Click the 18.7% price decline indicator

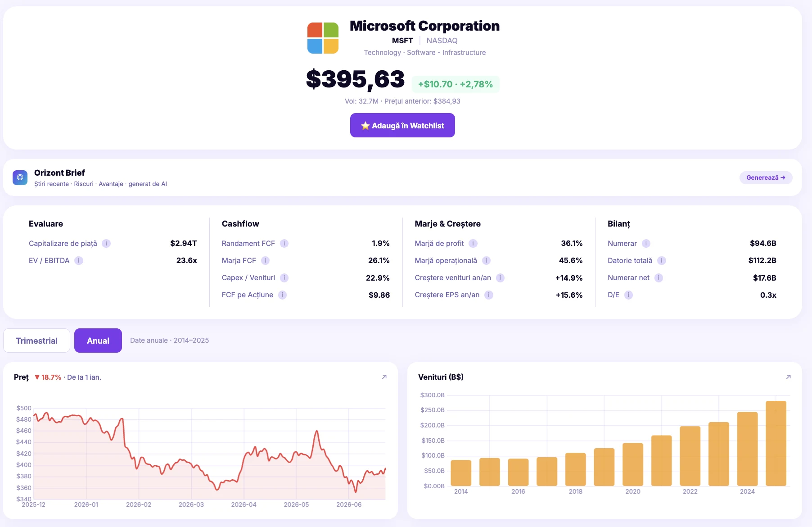click(x=48, y=377)
